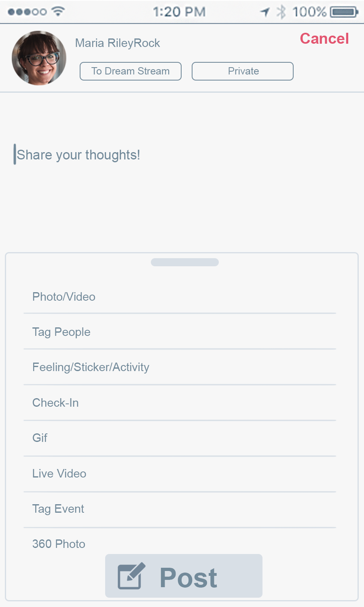Choose the Tag Event option
This screenshot has height=607, width=364.
point(59,509)
